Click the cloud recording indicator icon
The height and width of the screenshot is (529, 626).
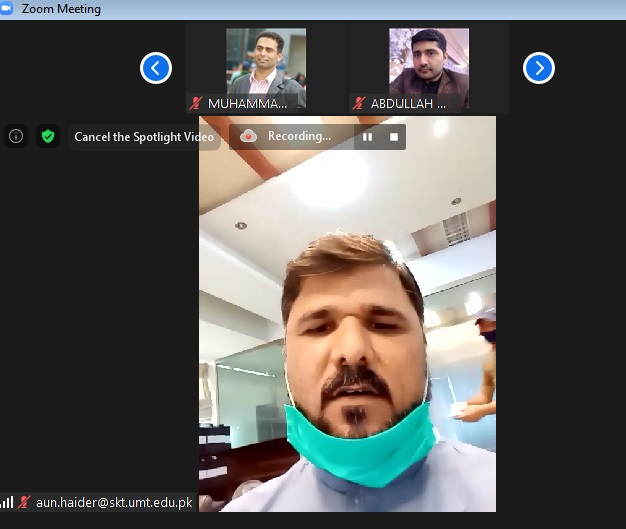[x=249, y=136]
